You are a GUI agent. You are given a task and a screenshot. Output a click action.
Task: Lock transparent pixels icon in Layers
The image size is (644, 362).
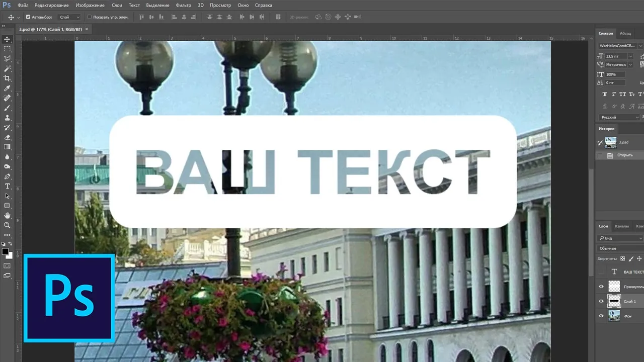[x=622, y=258]
